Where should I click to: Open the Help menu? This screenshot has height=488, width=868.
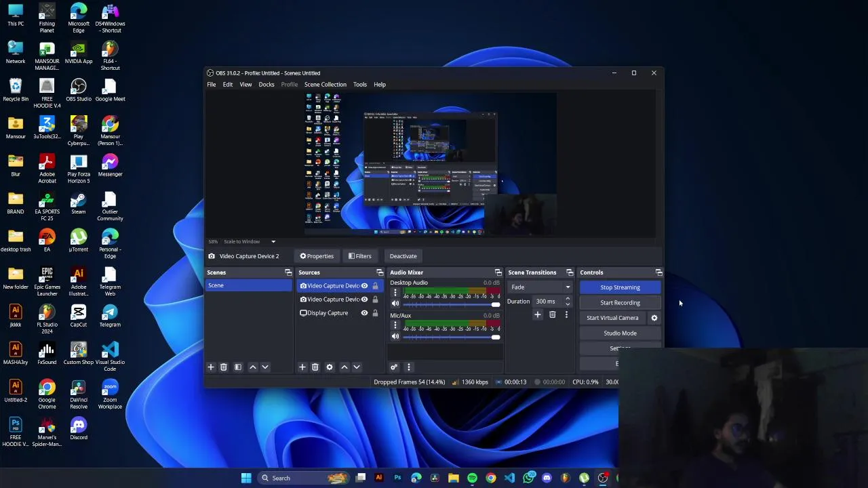coord(380,85)
